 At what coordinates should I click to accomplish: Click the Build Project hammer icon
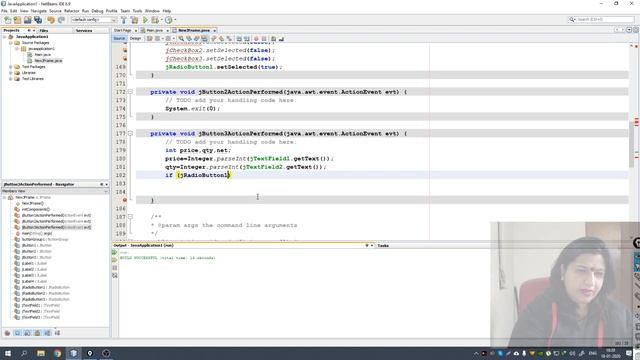pos(124,20)
